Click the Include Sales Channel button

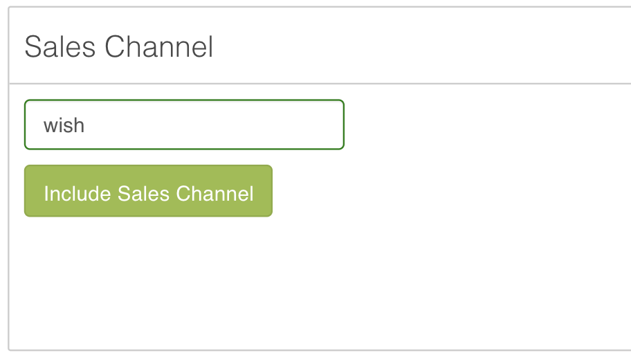click(x=148, y=191)
